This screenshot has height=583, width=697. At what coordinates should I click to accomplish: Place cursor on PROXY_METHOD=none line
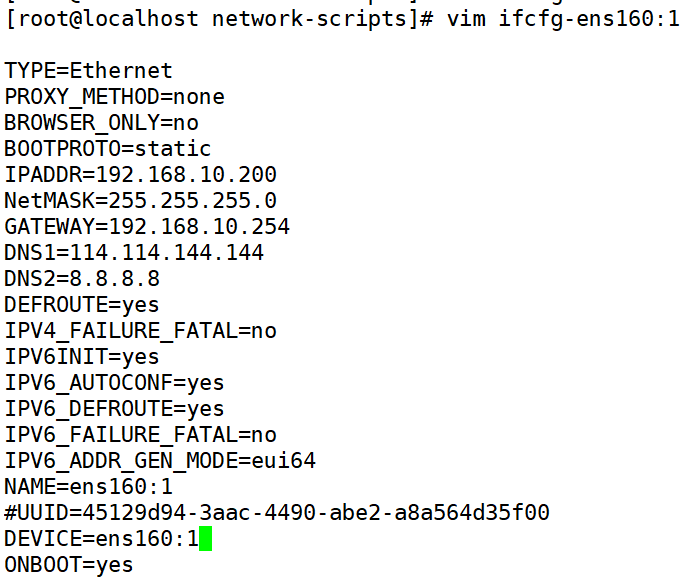pos(114,97)
